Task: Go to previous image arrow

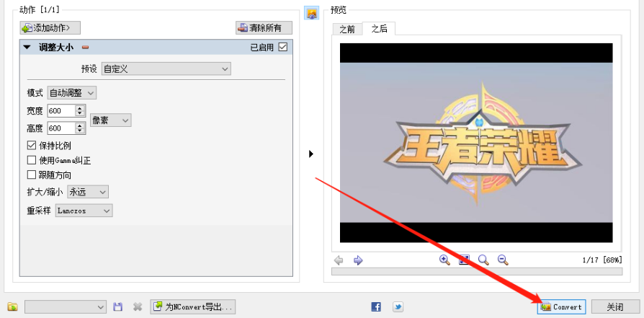Action: (339, 260)
